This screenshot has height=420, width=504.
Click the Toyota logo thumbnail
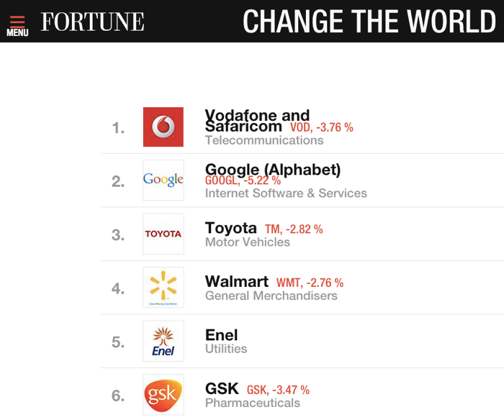tap(163, 234)
